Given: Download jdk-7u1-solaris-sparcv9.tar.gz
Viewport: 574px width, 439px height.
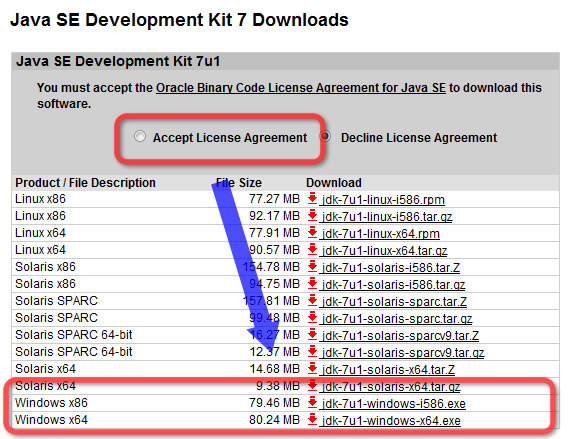Looking at the screenshot, I should 403,353.
